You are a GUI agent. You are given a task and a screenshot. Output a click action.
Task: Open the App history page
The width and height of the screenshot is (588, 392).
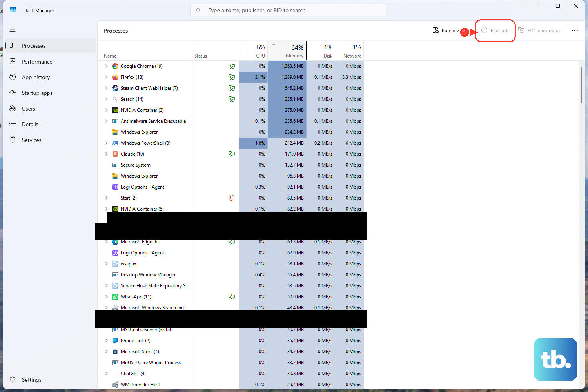(x=50, y=77)
